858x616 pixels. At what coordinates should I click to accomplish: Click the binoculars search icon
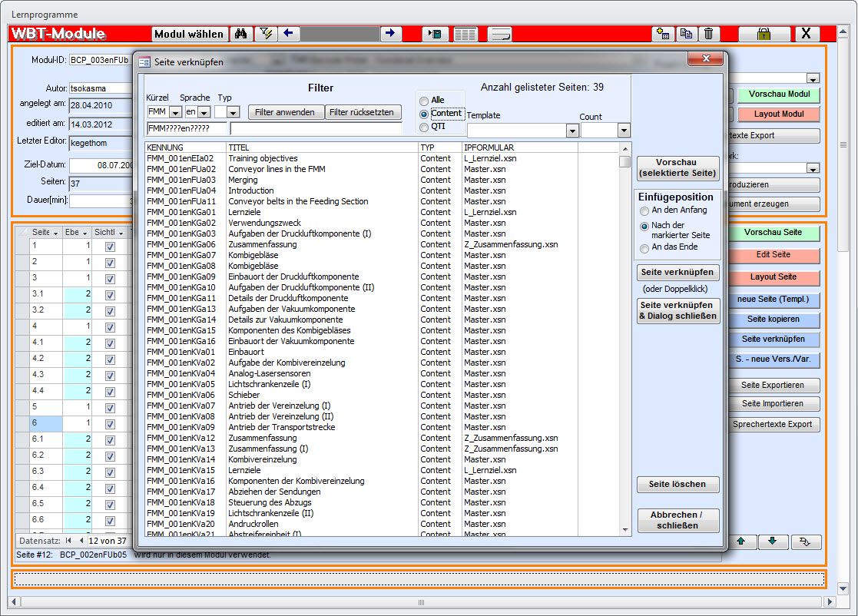[240, 34]
